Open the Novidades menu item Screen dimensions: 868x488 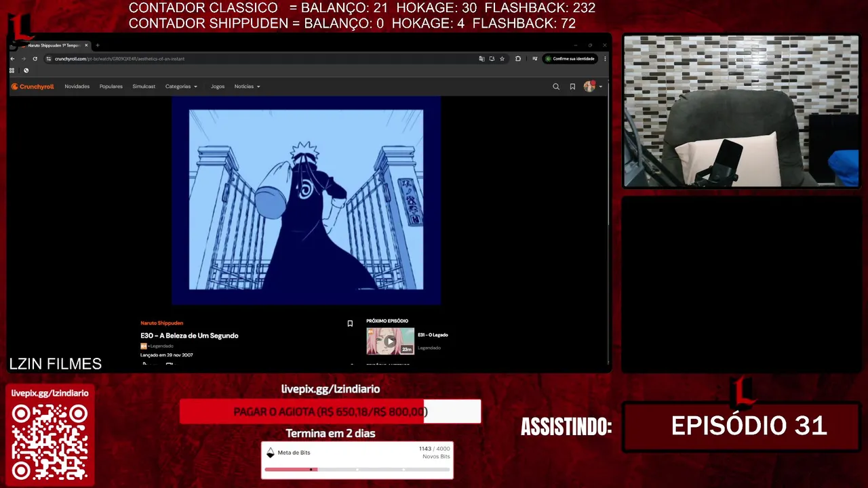point(77,87)
